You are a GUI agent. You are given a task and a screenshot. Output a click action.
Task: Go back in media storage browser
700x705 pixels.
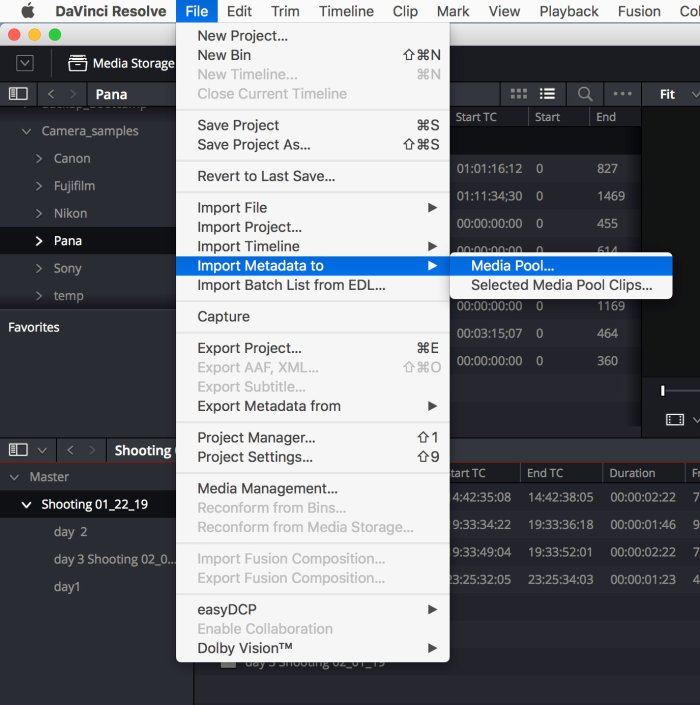pos(51,94)
